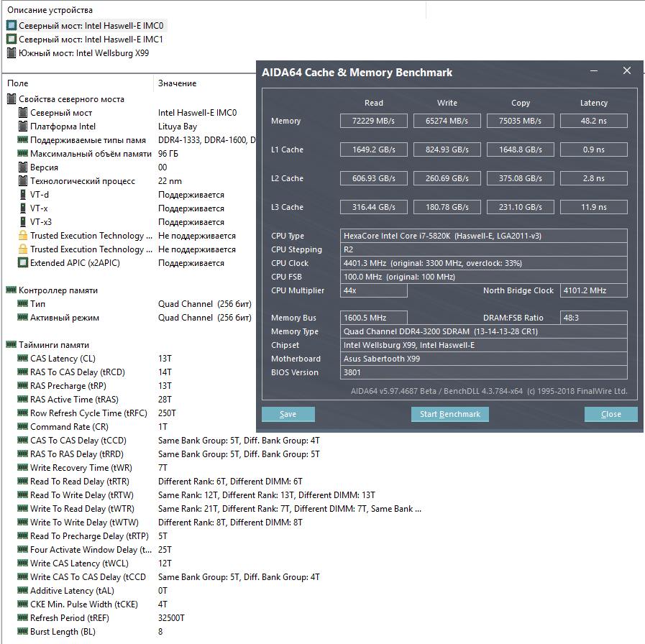Minimize the AIDA64 Cache & Memory Benchmark window
Image resolution: width=645 pixels, height=644 pixels.
[594, 71]
